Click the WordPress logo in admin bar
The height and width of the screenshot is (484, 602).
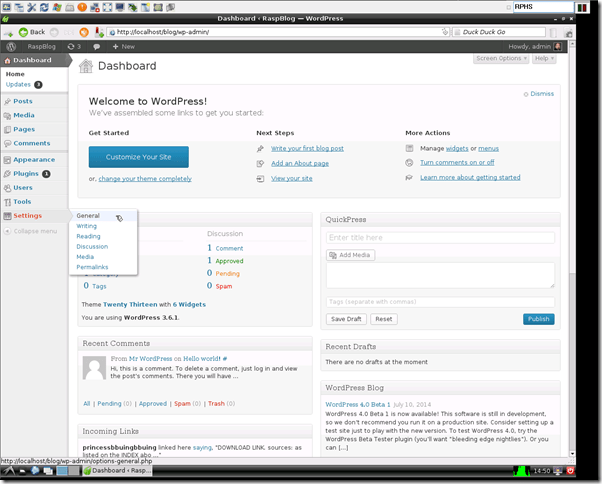coord(11,46)
